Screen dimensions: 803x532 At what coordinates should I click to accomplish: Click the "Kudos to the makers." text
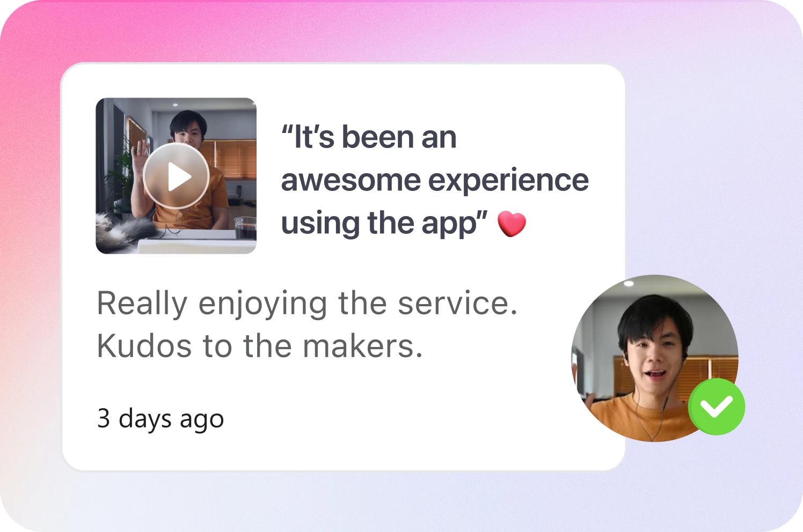point(260,346)
